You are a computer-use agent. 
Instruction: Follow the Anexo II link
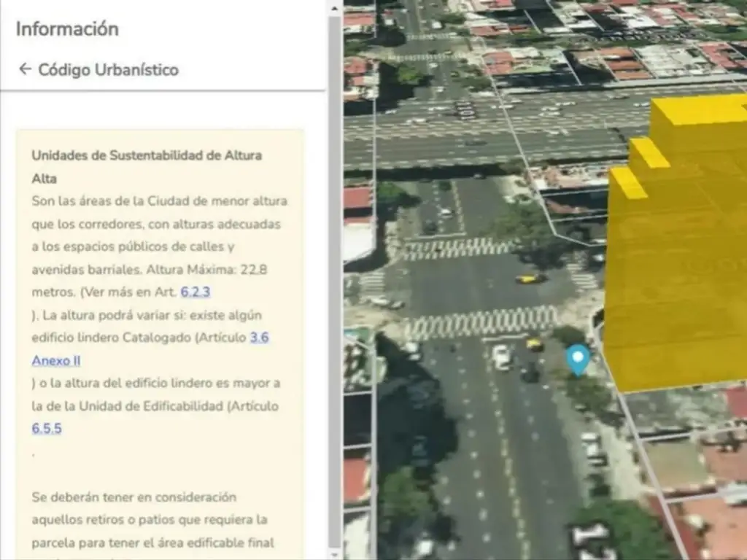point(56,361)
